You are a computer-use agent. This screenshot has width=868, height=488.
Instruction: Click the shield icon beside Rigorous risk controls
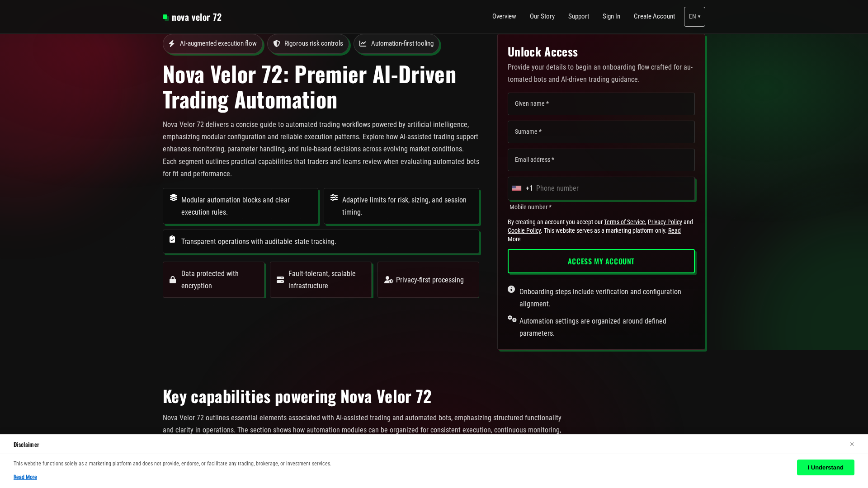click(277, 44)
